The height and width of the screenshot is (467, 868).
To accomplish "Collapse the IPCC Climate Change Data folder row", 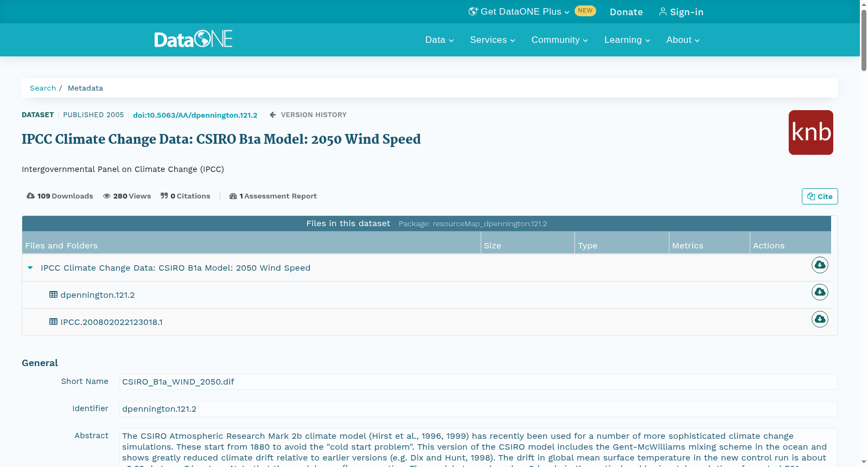I will [x=30, y=267].
